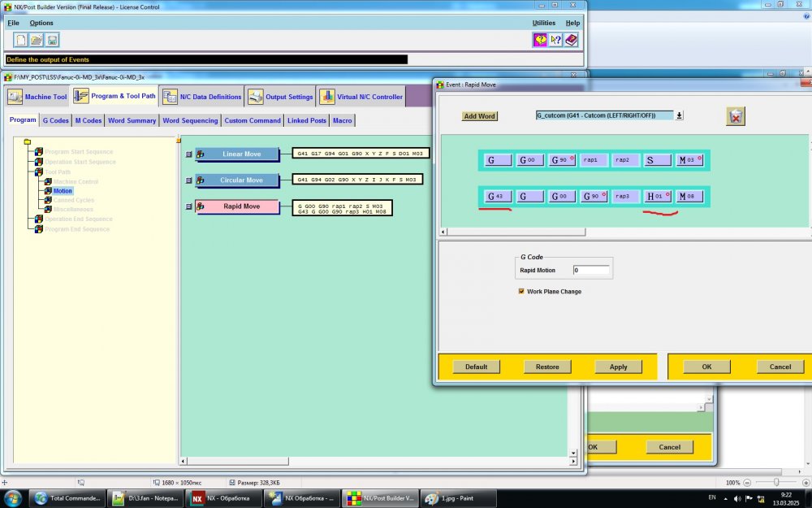This screenshot has width=812, height=508.
Task: Click the H01 word block in second row
Action: click(658, 197)
